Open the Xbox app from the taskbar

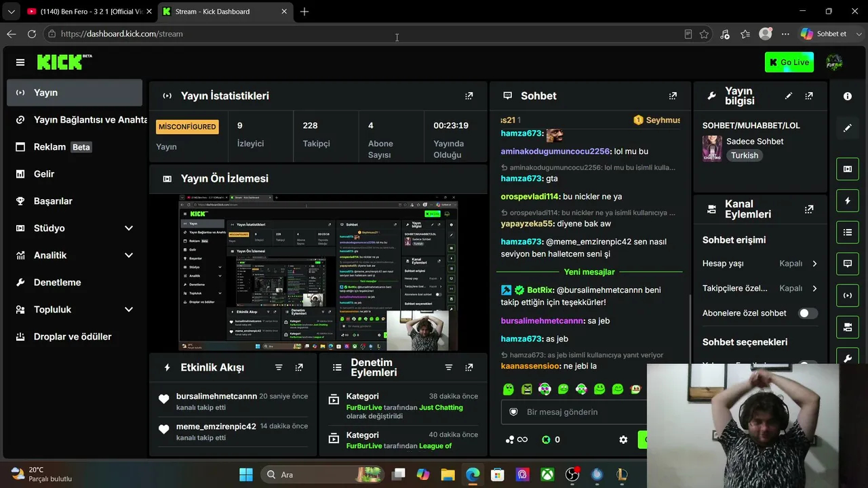547,474
